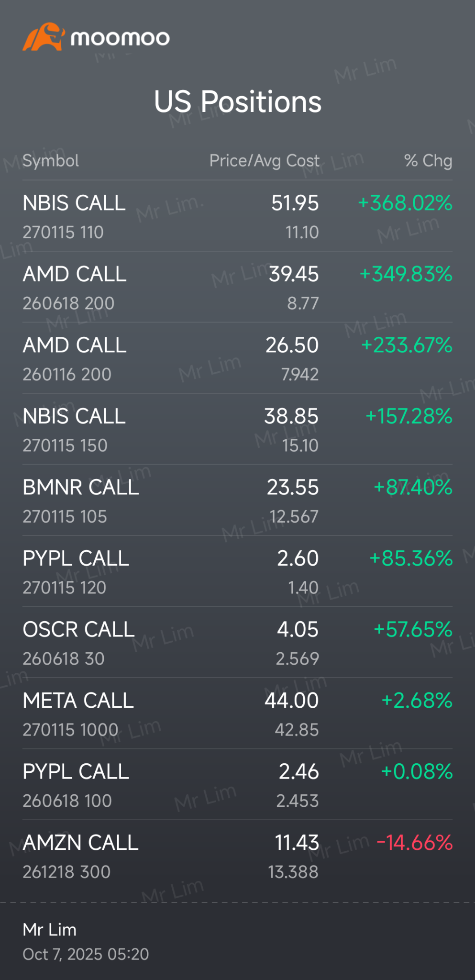Tap the Mr Lim username at bottom
This screenshot has height=980, width=475.
pyautogui.click(x=49, y=929)
